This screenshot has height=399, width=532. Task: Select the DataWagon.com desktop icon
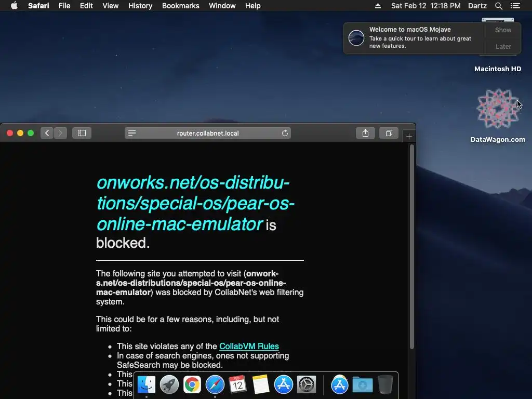[x=498, y=109]
